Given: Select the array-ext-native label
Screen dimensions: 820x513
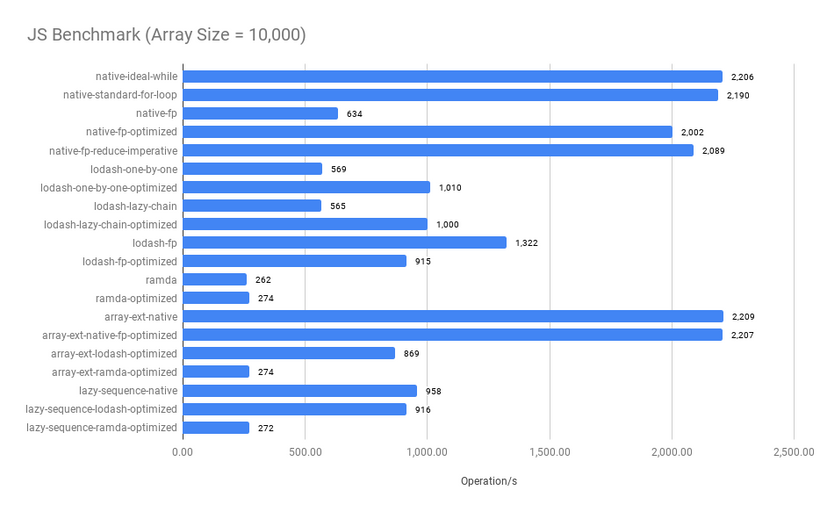Looking at the screenshot, I should coord(141,316).
